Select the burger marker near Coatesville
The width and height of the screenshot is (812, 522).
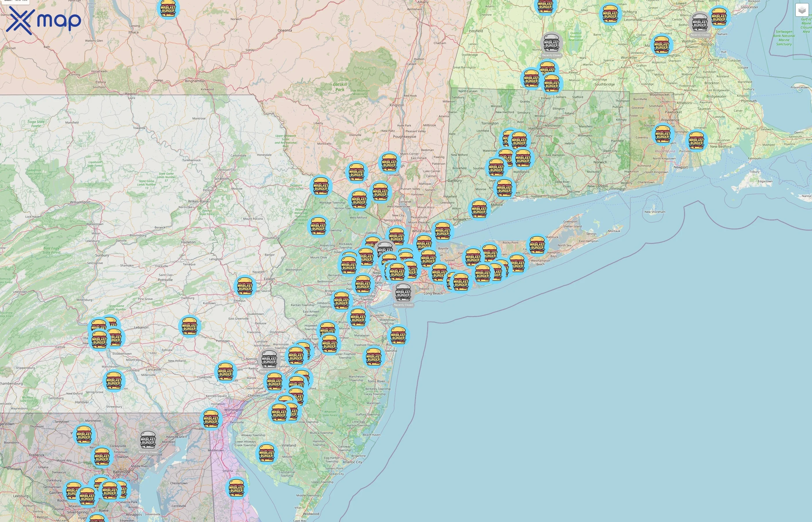pyautogui.click(x=225, y=371)
